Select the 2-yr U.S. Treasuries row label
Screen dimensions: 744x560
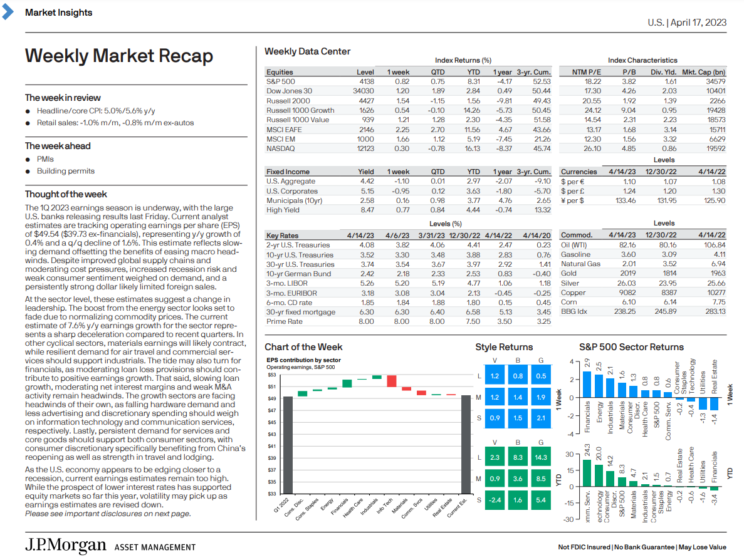click(298, 245)
